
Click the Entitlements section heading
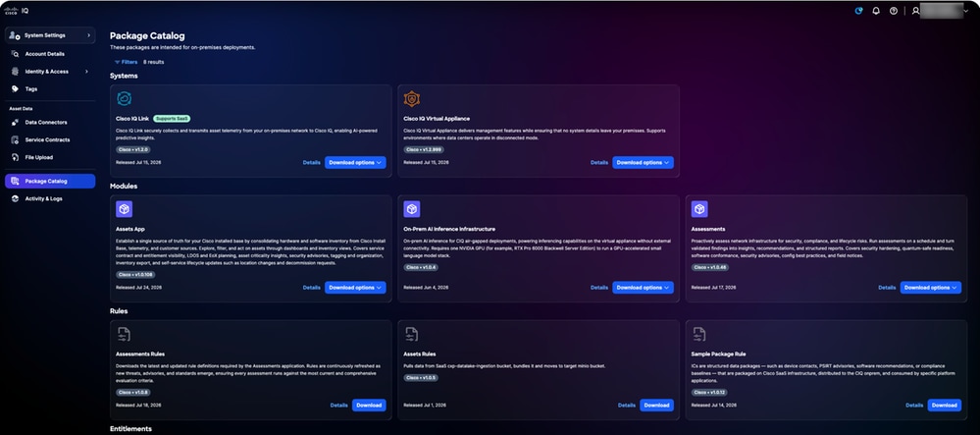point(130,429)
